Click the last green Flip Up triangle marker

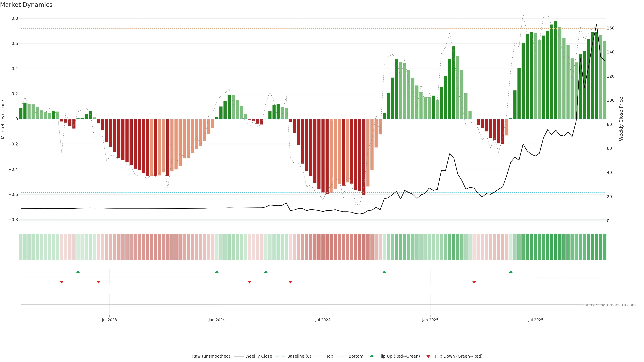[511, 272]
